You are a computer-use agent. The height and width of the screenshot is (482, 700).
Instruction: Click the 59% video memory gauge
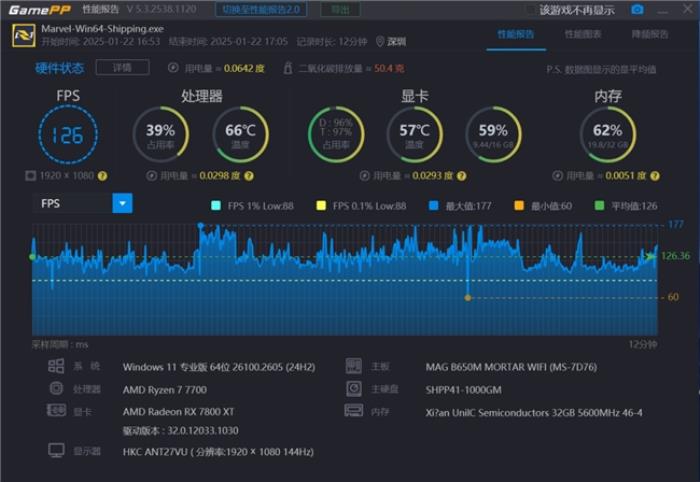point(493,135)
